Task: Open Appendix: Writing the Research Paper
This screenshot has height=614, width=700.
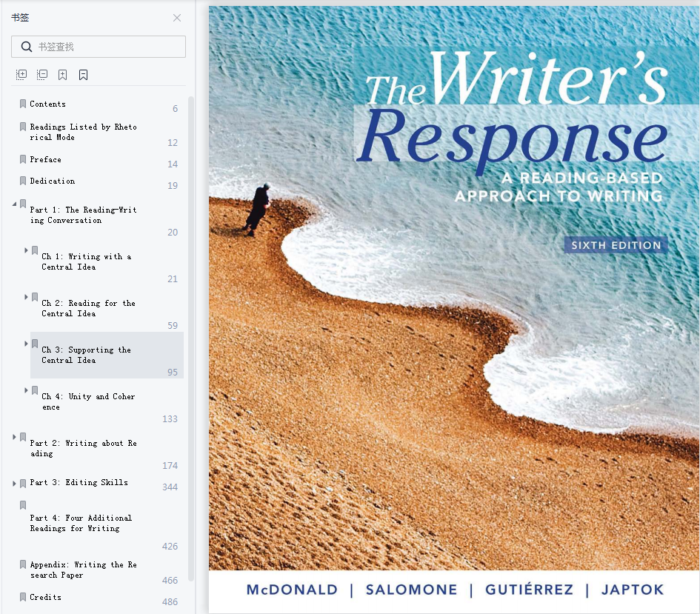Action: pyautogui.click(x=83, y=570)
